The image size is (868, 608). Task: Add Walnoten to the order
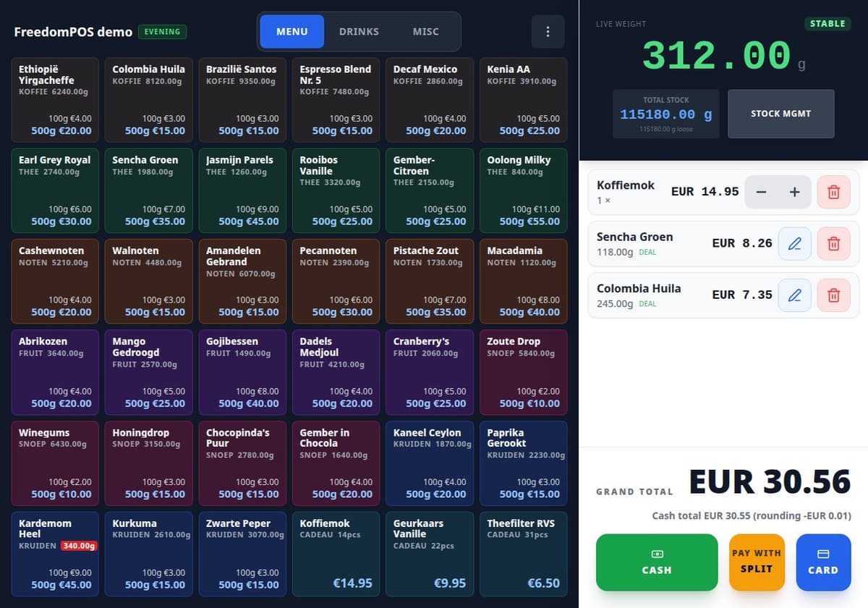coord(149,282)
